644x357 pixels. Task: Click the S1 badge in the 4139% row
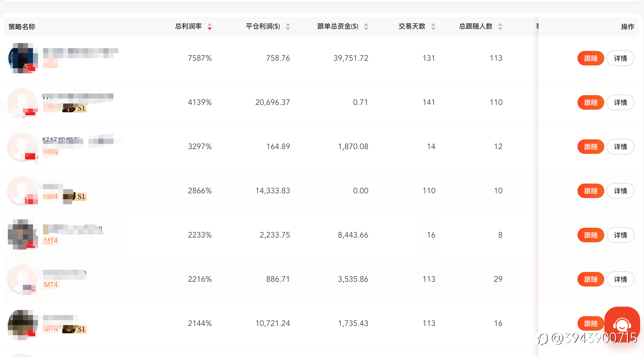[81, 108]
